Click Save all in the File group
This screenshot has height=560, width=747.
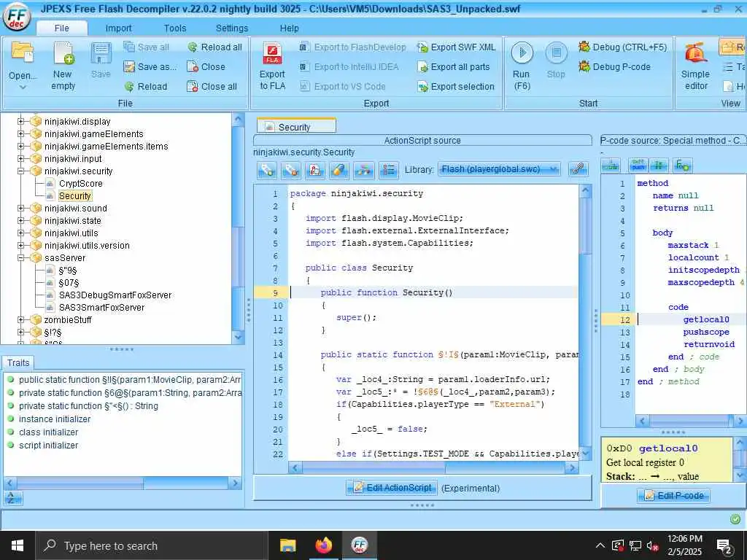pos(146,47)
